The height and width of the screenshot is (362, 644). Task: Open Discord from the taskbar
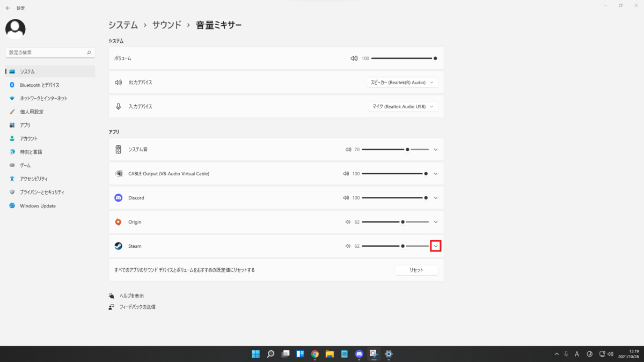click(x=358, y=354)
